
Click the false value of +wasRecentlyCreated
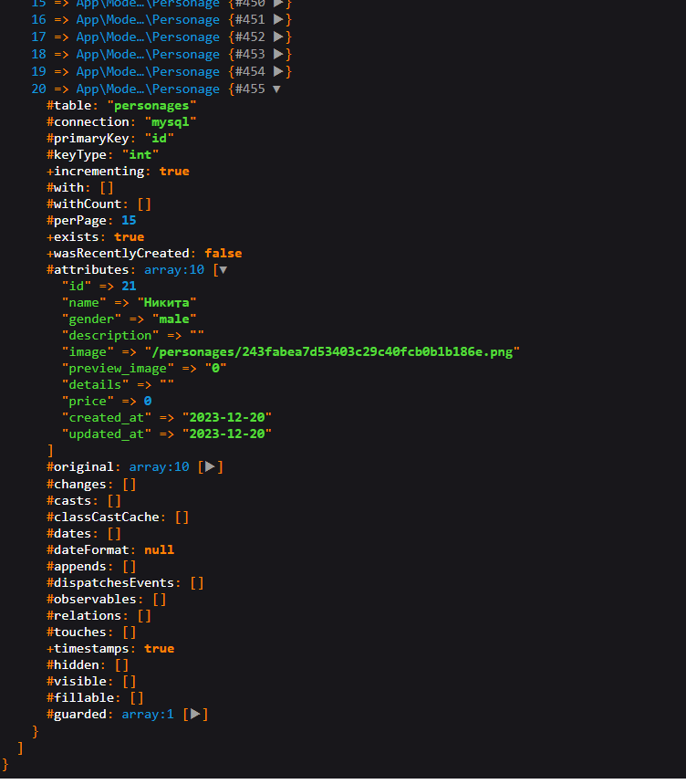(223, 253)
